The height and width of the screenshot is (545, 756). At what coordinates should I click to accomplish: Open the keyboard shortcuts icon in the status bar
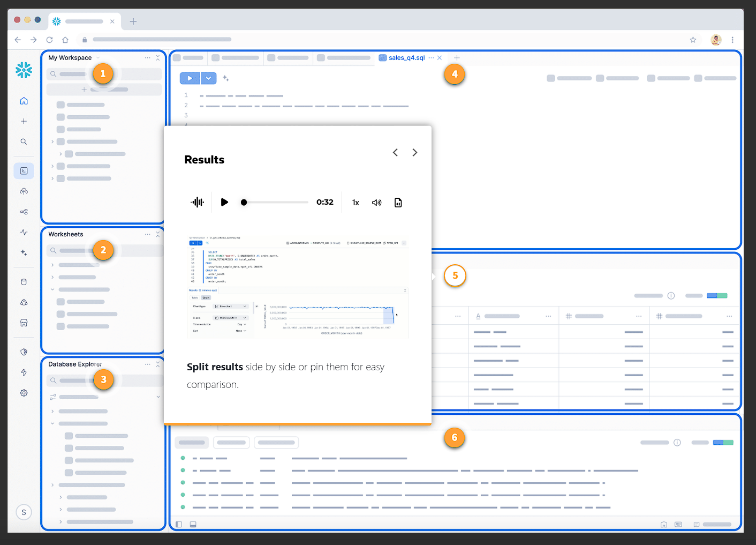point(678,525)
